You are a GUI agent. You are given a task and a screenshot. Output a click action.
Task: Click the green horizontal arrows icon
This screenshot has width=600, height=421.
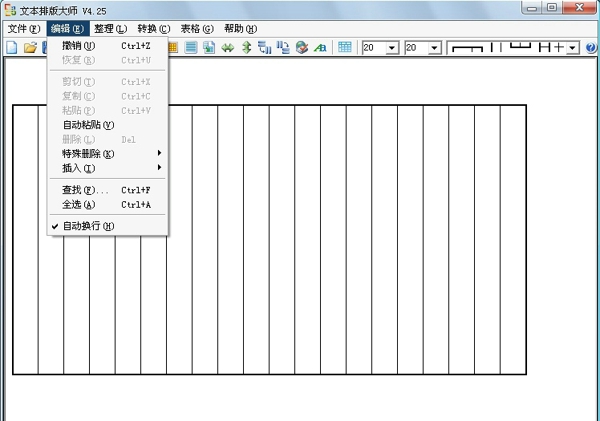[x=228, y=47]
